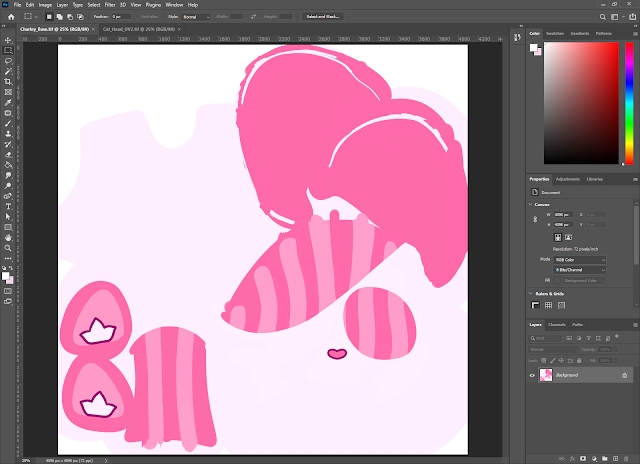Open the Image menu
The image size is (640, 464).
point(45,5)
